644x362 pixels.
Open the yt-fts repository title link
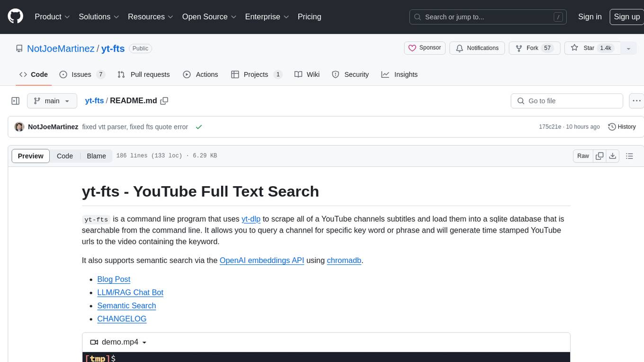[x=113, y=48]
